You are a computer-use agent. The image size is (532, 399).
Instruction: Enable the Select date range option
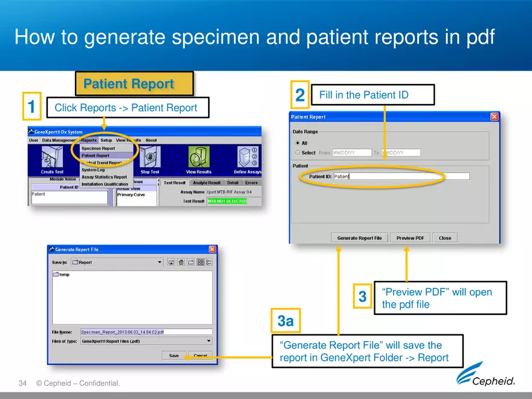tap(296, 152)
